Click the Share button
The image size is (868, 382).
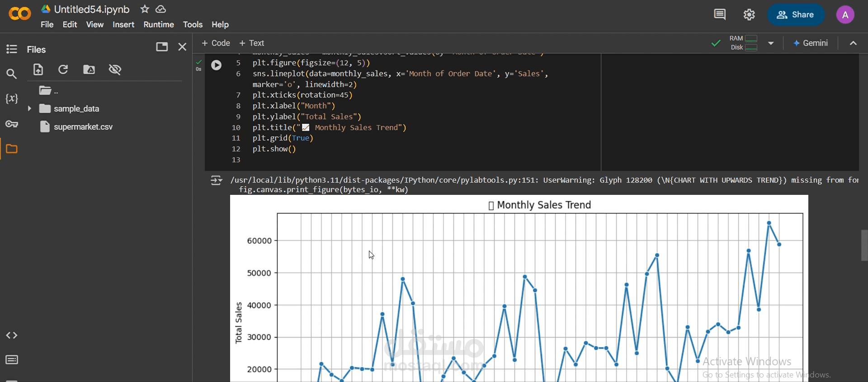coord(796,14)
